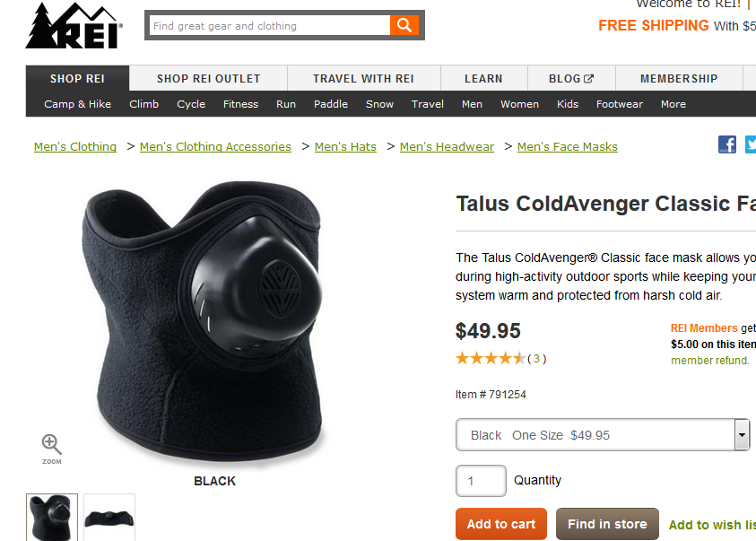The width and height of the screenshot is (756, 541).
Task: Click the Quantity input field
Action: 481,481
